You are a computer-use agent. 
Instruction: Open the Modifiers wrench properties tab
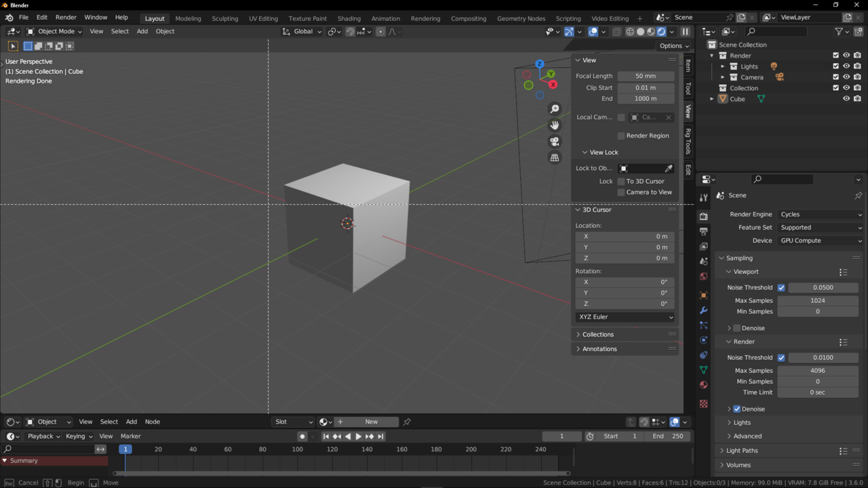pos(704,310)
